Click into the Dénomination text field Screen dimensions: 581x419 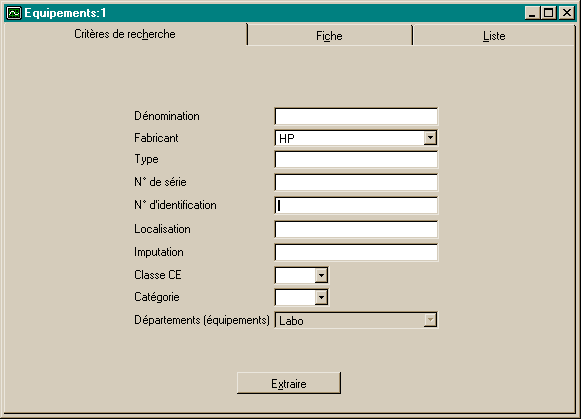(356, 116)
